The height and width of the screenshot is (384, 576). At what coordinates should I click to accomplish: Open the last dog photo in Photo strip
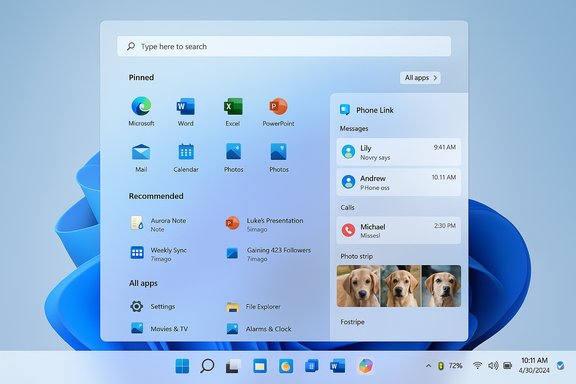coord(441,286)
